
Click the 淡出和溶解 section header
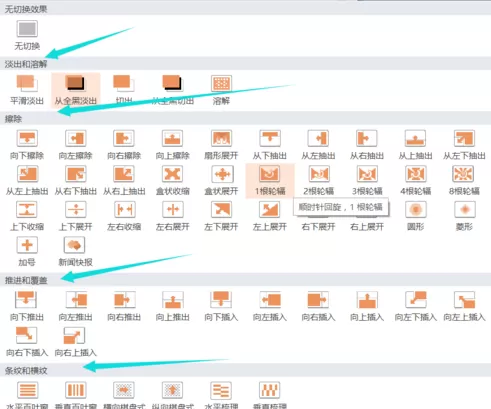coord(245,63)
